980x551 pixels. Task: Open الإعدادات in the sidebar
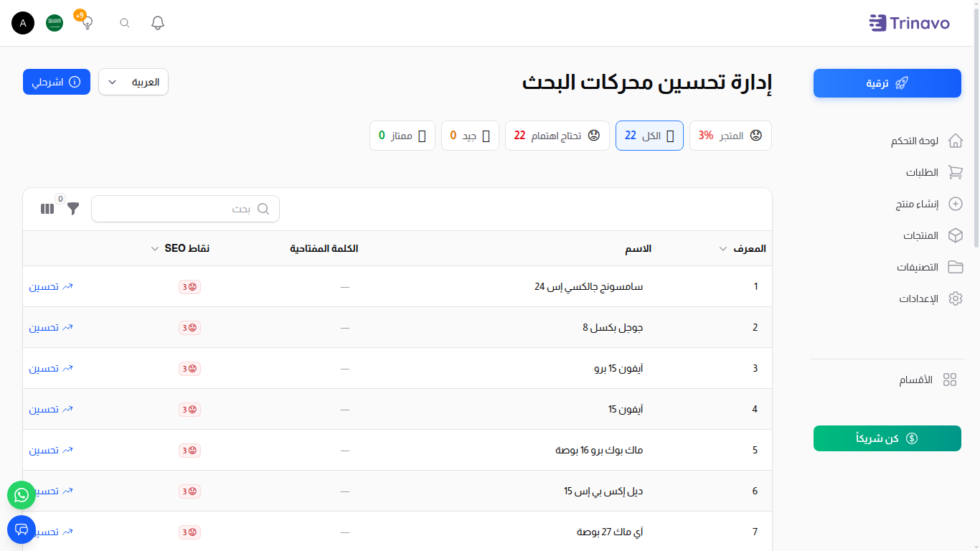919,298
